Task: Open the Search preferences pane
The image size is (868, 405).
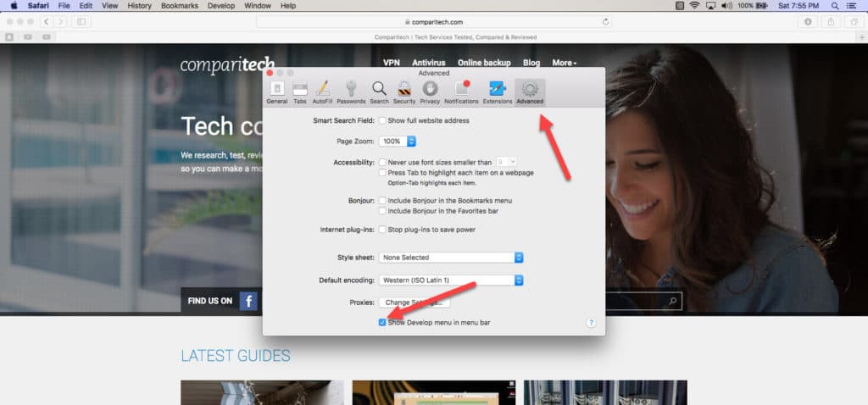Action: 379,92
